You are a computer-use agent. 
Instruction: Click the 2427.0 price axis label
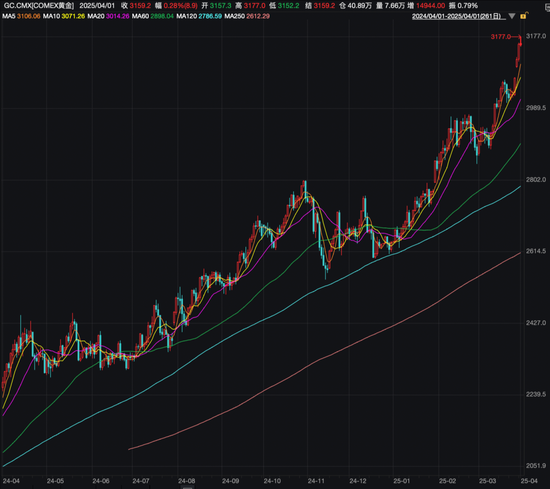click(x=536, y=323)
